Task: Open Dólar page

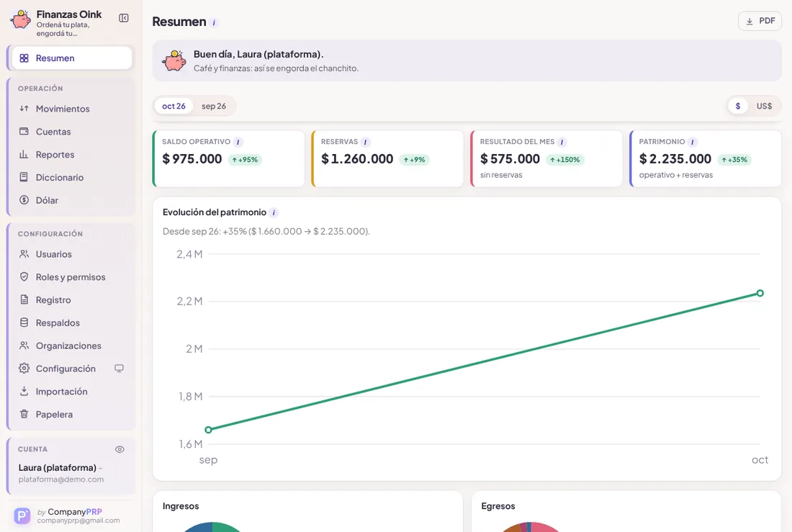Action: pyautogui.click(x=72, y=200)
